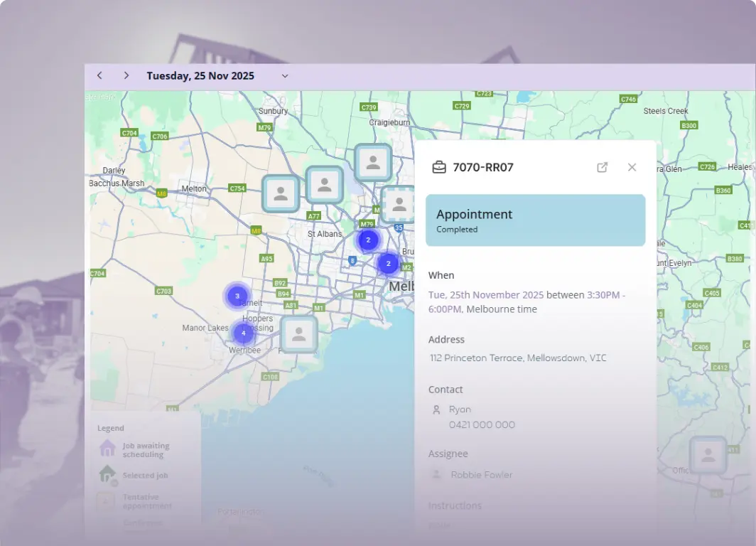Select the technician marker right of Werribee
The height and width of the screenshot is (546, 756).
[x=298, y=334]
